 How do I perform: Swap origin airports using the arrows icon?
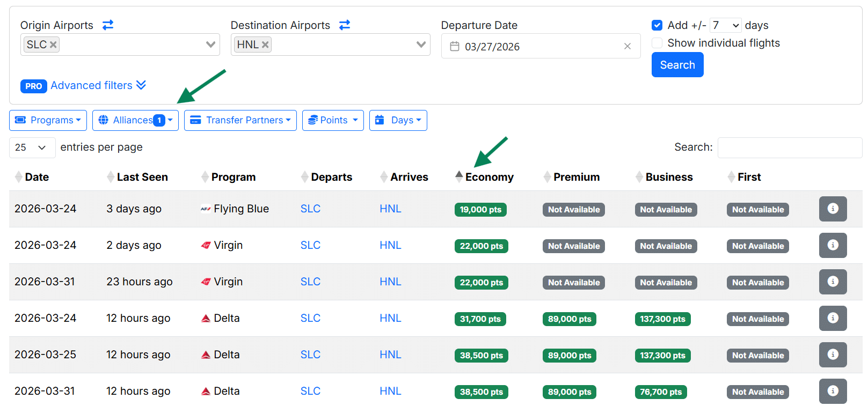[108, 25]
